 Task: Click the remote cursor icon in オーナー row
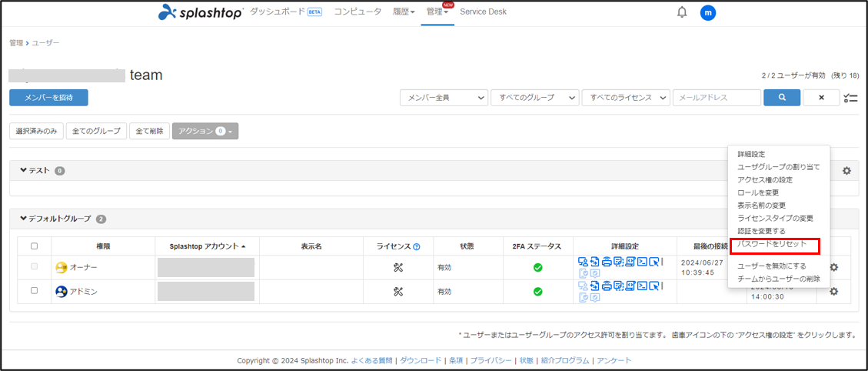(653, 262)
